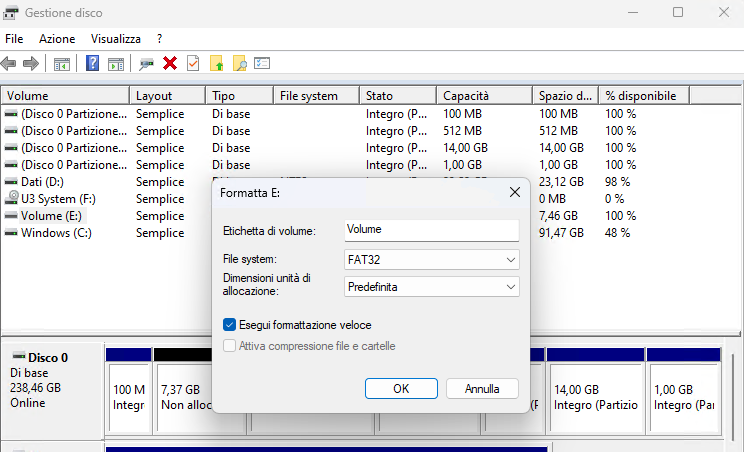Show/hide action pane toolbar icon

click(x=116, y=64)
